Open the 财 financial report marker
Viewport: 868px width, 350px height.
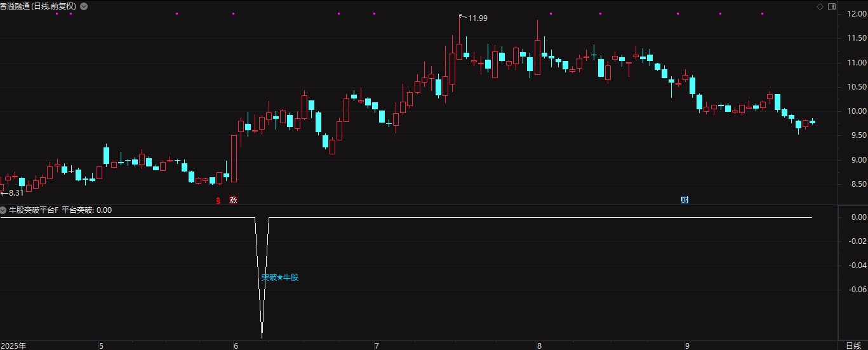tap(684, 200)
